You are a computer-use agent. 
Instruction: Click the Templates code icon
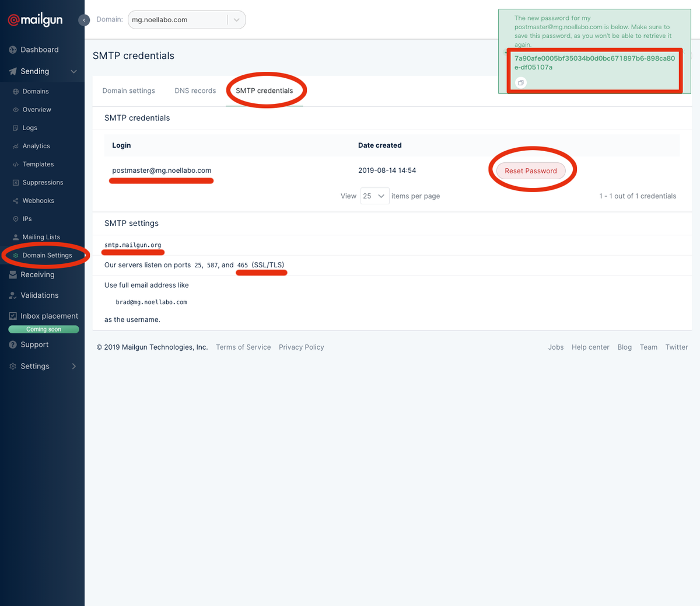pos(16,165)
